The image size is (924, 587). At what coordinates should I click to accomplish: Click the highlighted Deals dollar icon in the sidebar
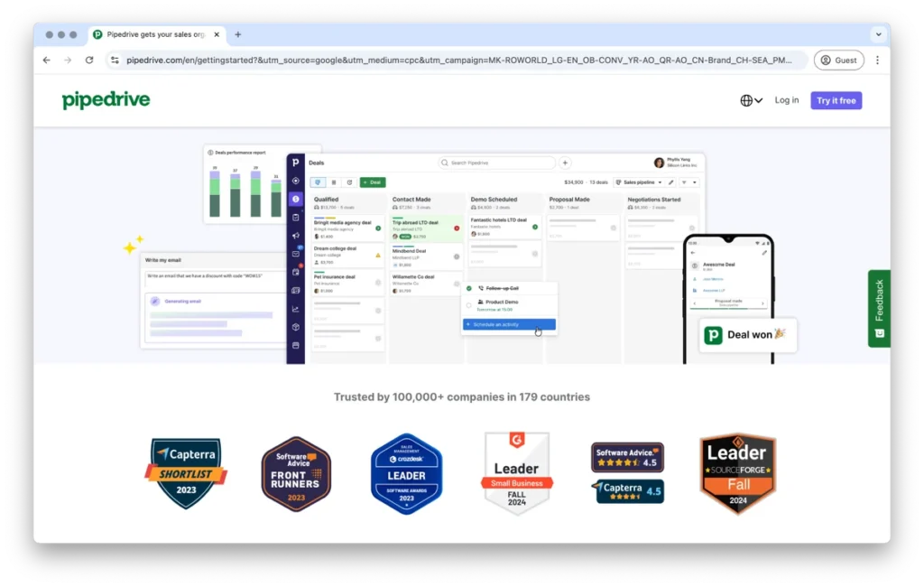(x=296, y=200)
